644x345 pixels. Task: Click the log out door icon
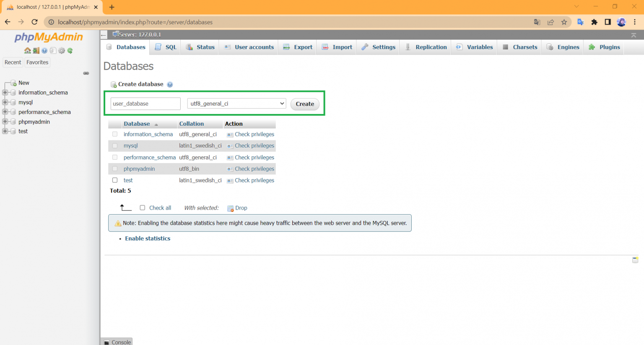click(36, 51)
